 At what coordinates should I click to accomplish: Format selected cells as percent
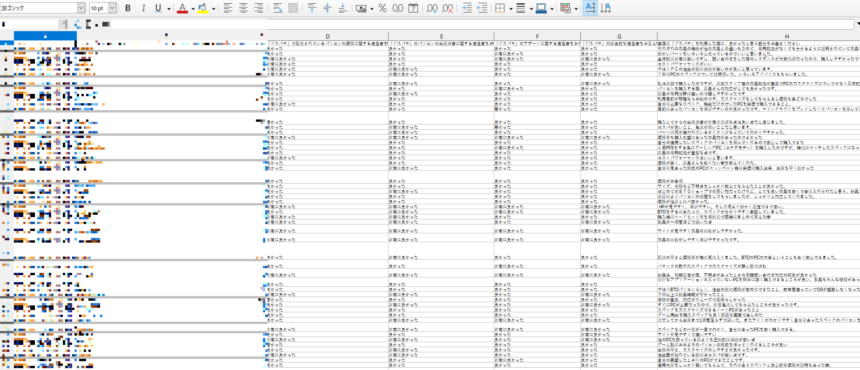[382, 8]
